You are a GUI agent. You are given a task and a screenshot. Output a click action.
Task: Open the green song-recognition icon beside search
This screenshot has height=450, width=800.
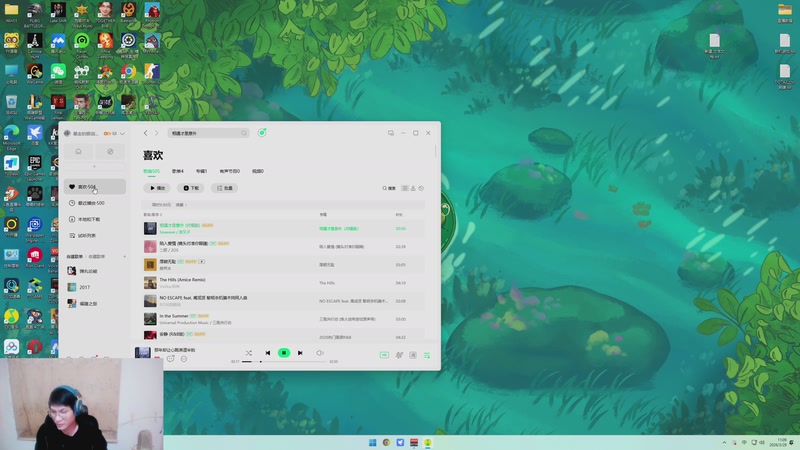262,133
